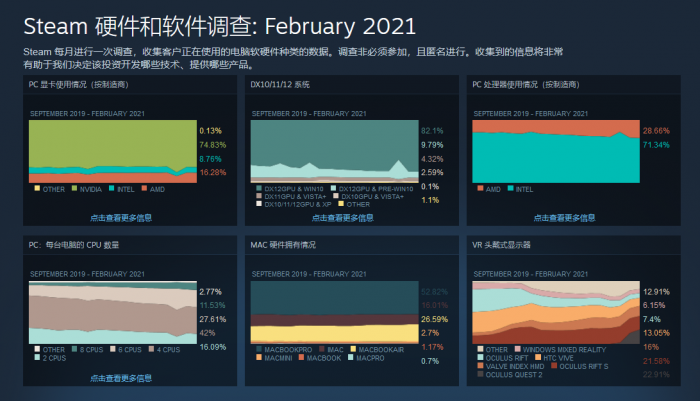The width and height of the screenshot is (700, 401).
Task: Click the INTEL swatch in the processor usage legend
Action: click(x=510, y=188)
